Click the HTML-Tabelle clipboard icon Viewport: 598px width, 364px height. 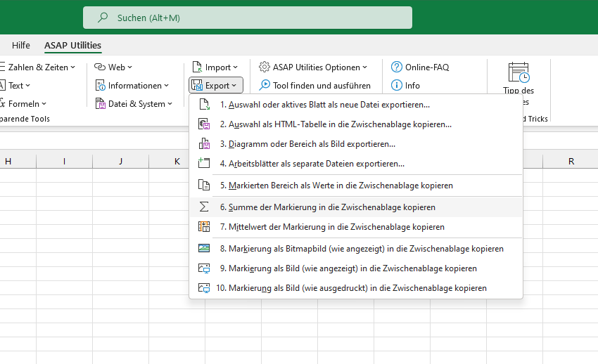(x=204, y=124)
